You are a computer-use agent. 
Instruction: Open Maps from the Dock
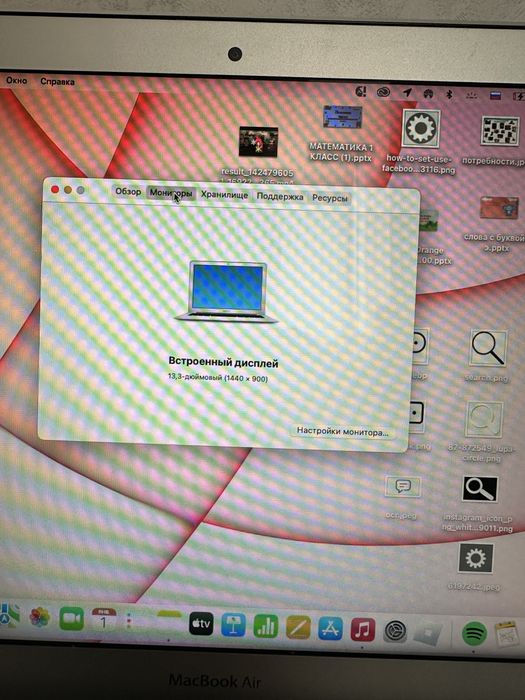coord(9,615)
